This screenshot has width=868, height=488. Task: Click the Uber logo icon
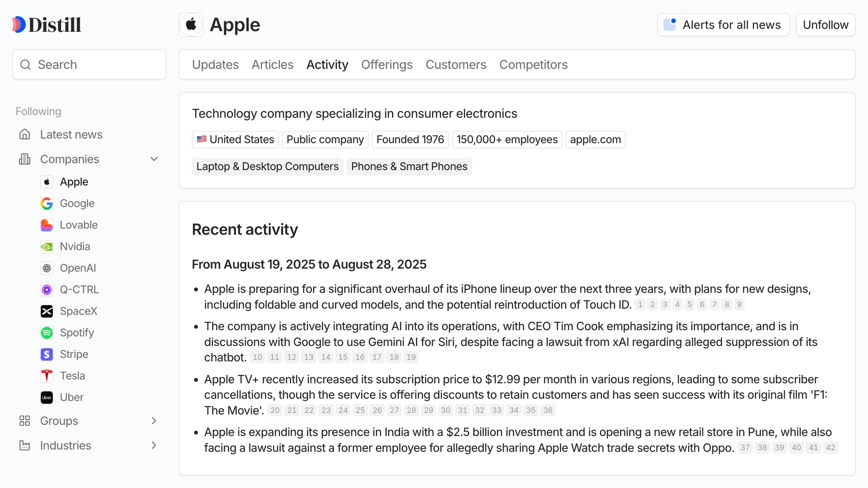[x=47, y=398]
